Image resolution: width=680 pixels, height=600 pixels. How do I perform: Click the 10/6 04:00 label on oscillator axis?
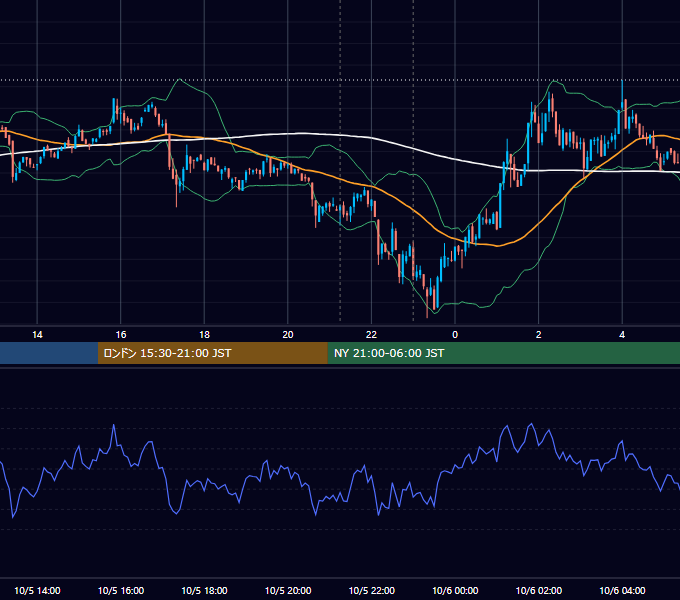(622, 590)
